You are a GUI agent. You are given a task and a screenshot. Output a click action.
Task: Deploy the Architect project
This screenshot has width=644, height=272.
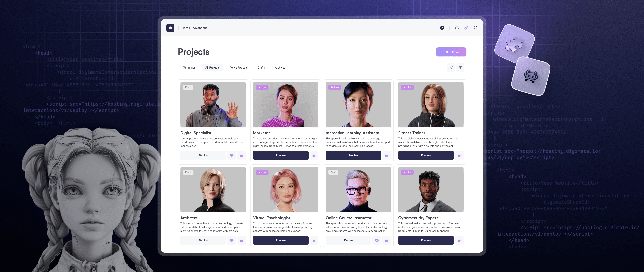[x=203, y=240]
